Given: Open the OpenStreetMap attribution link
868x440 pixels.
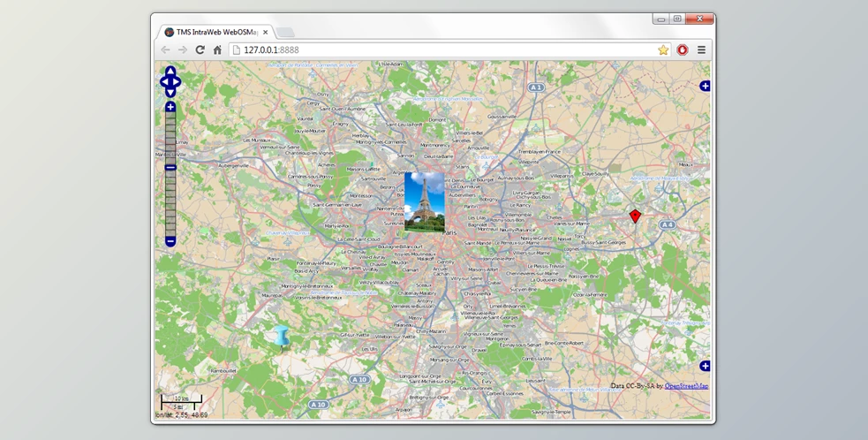Looking at the screenshot, I should pyautogui.click(x=686, y=386).
